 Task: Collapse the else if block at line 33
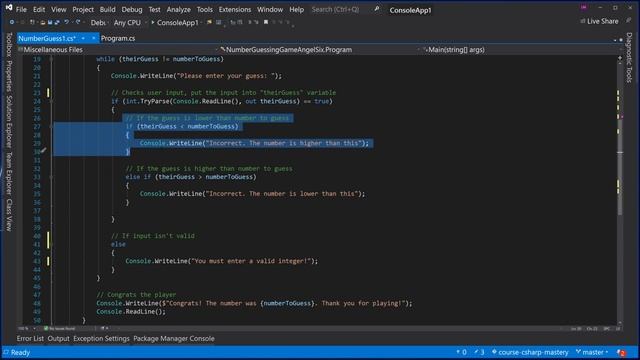[51, 177]
